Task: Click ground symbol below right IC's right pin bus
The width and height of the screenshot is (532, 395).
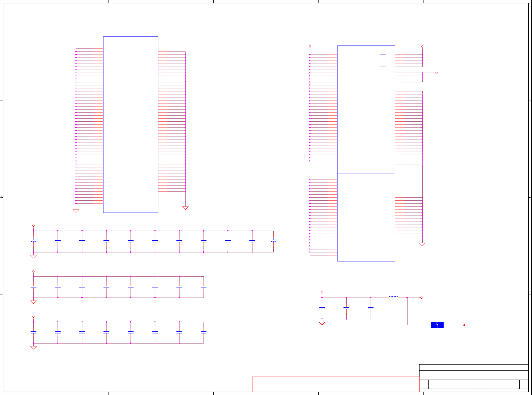Action: coord(422,244)
